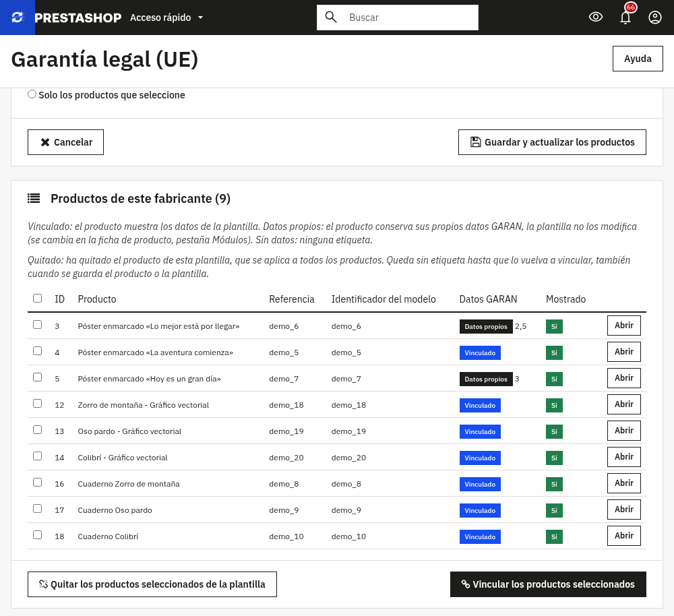
Task: Click the search magnifier icon
Action: (x=330, y=18)
